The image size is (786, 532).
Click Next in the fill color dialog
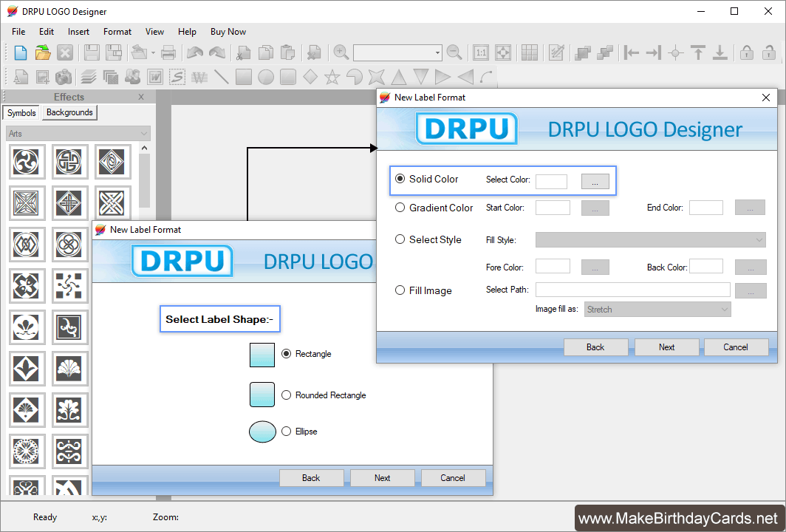[x=666, y=347]
